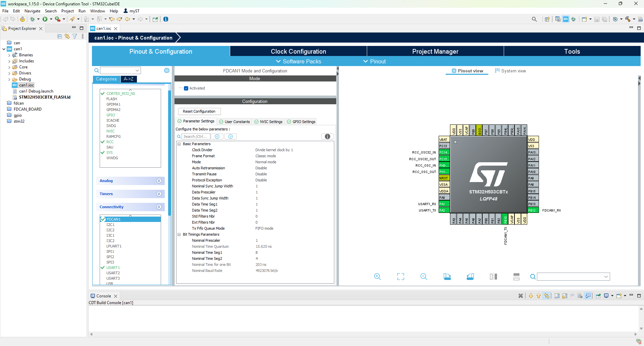
Task: Clear the CDT Build Console output
Action: click(x=580, y=296)
